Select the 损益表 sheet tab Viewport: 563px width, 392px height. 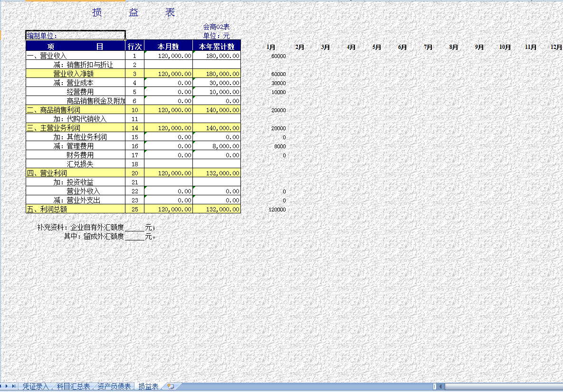point(148,386)
